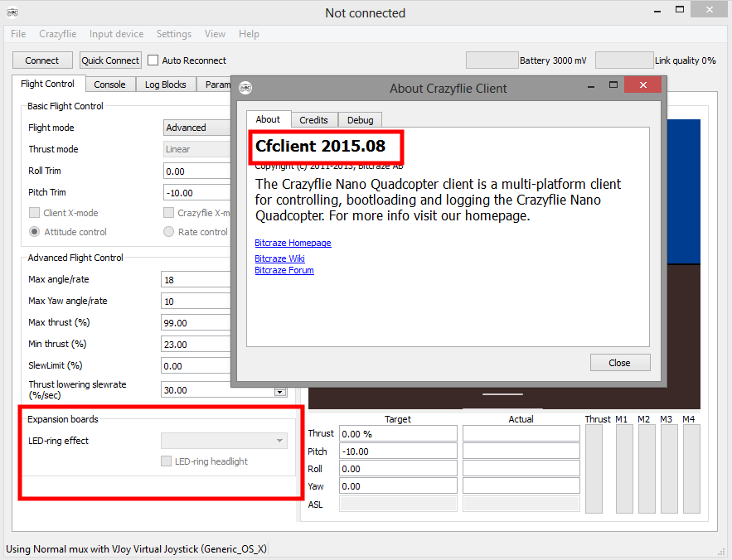Switch to the Credits tab
This screenshot has height=560, width=732.
coord(313,120)
